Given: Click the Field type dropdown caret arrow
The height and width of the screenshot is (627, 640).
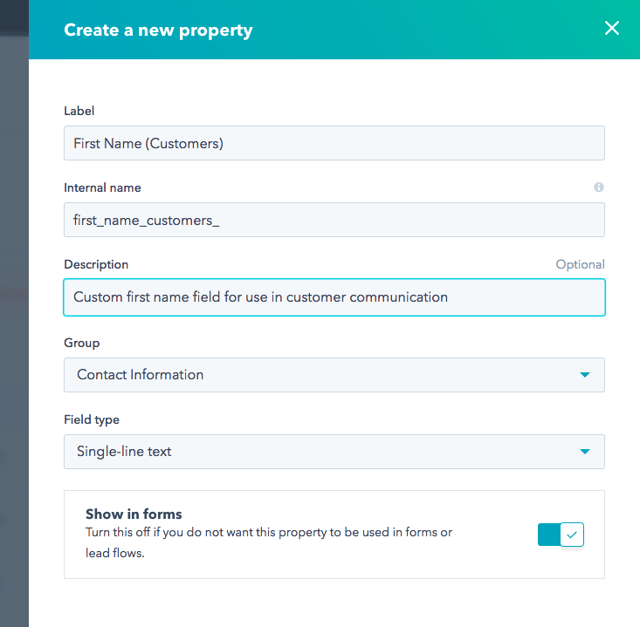Looking at the screenshot, I should [x=585, y=452].
